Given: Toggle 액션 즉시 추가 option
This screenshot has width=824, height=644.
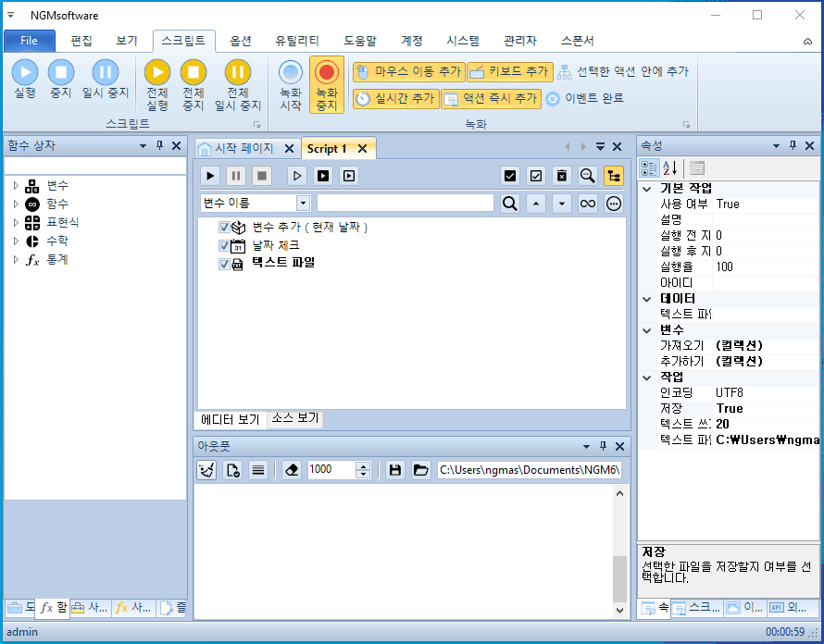Looking at the screenshot, I should click(x=491, y=98).
